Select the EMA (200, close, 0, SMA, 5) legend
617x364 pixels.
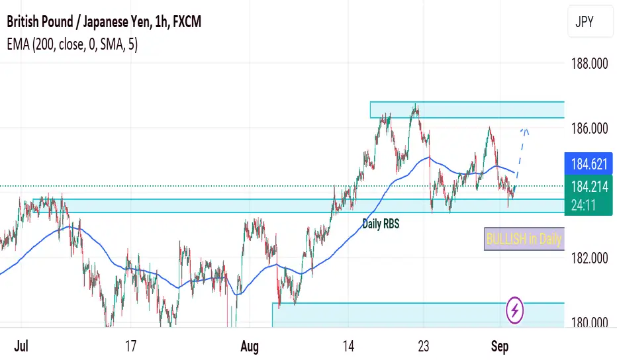coord(72,44)
